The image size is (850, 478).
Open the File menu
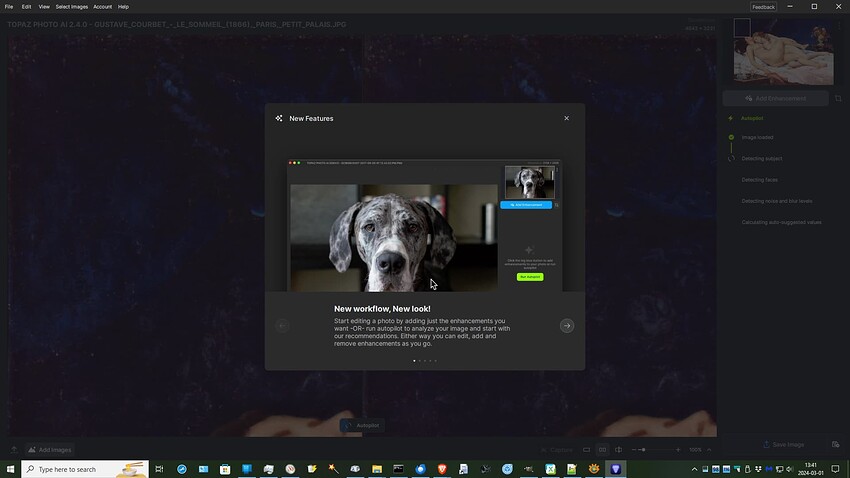9,7
